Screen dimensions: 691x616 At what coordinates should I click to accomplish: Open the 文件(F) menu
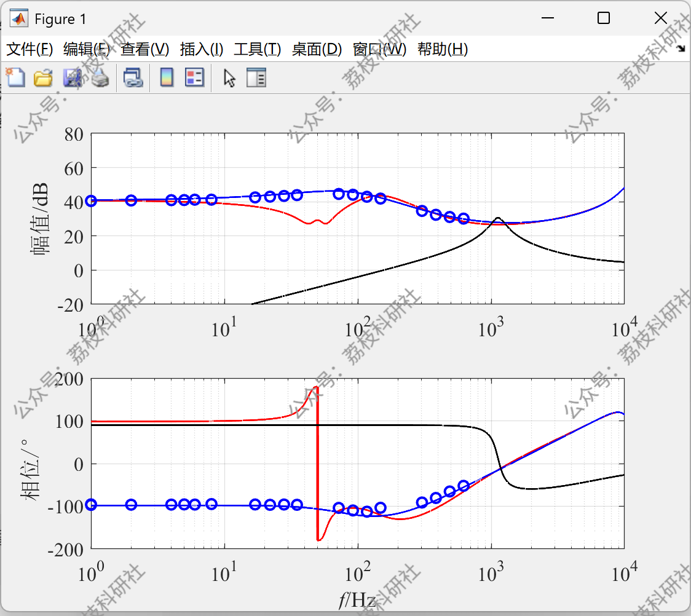(x=30, y=49)
